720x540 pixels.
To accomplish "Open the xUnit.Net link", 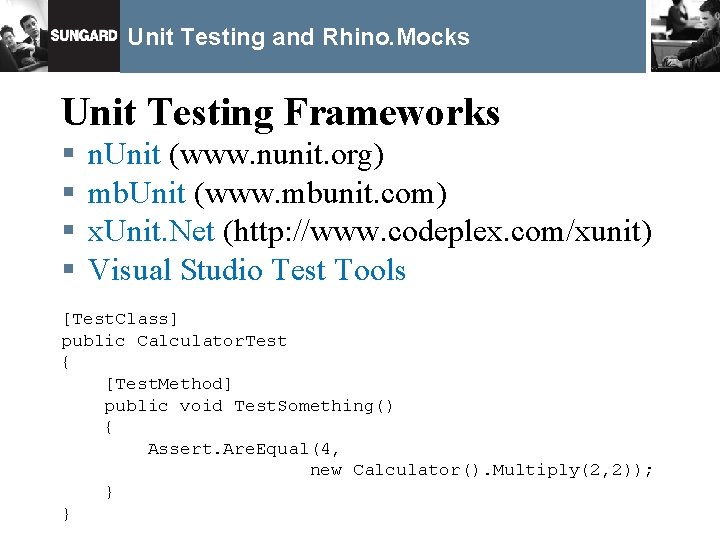I will [x=151, y=231].
